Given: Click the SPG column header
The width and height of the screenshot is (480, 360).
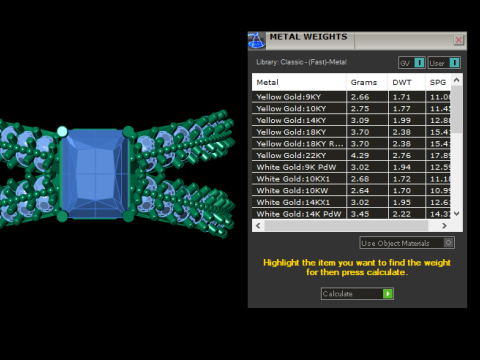Looking at the screenshot, I should pyautogui.click(x=438, y=82).
